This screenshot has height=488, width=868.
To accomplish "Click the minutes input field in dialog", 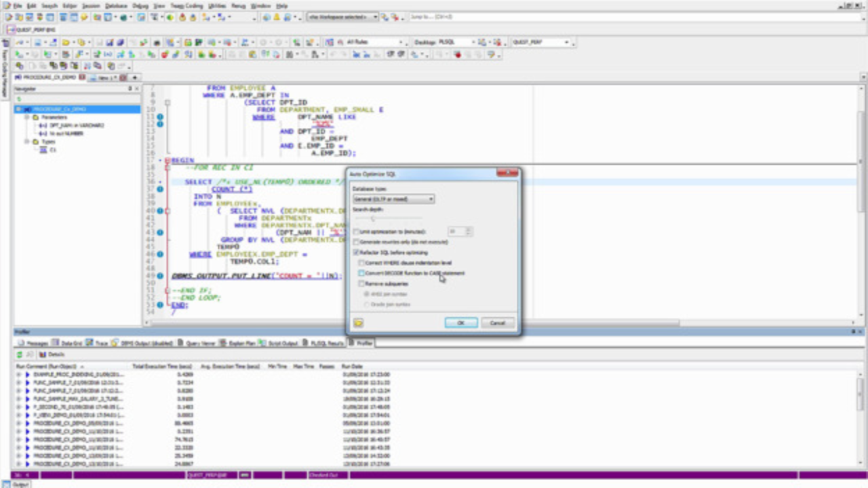I will (456, 232).
